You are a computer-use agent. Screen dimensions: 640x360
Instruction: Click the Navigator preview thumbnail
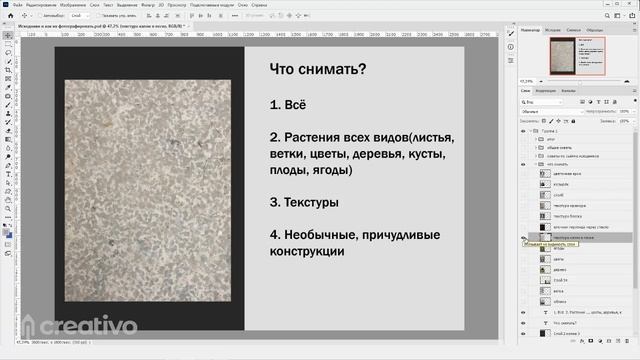tap(577, 56)
